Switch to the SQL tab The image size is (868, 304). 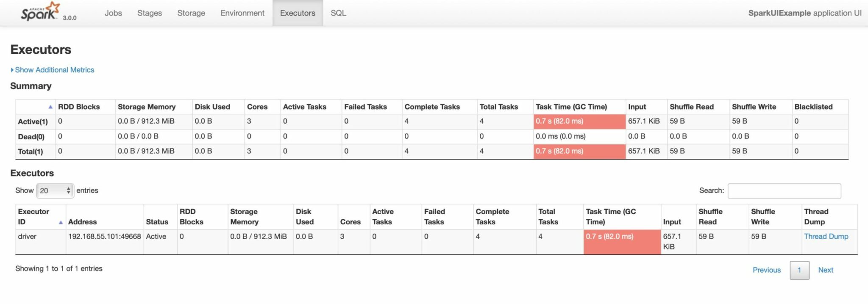coord(338,13)
